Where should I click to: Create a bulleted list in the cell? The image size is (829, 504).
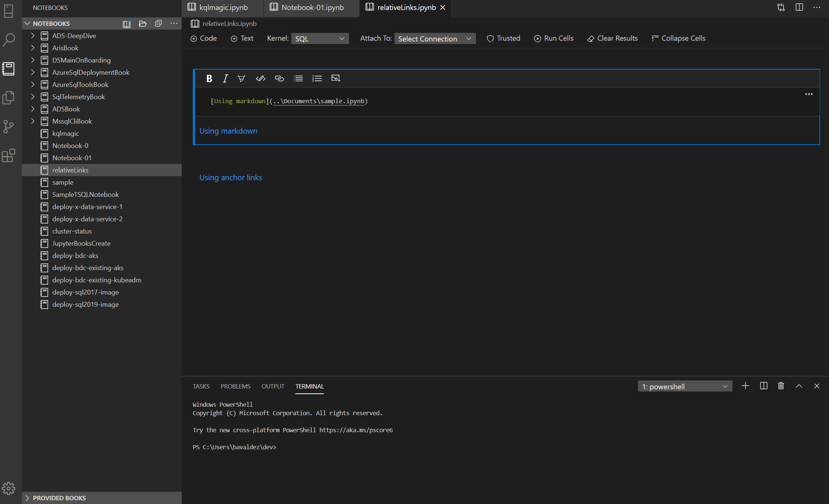298,78
